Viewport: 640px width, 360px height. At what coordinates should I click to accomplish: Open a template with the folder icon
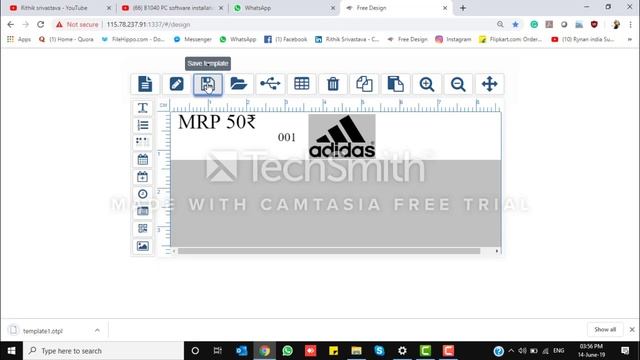point(239,84)
